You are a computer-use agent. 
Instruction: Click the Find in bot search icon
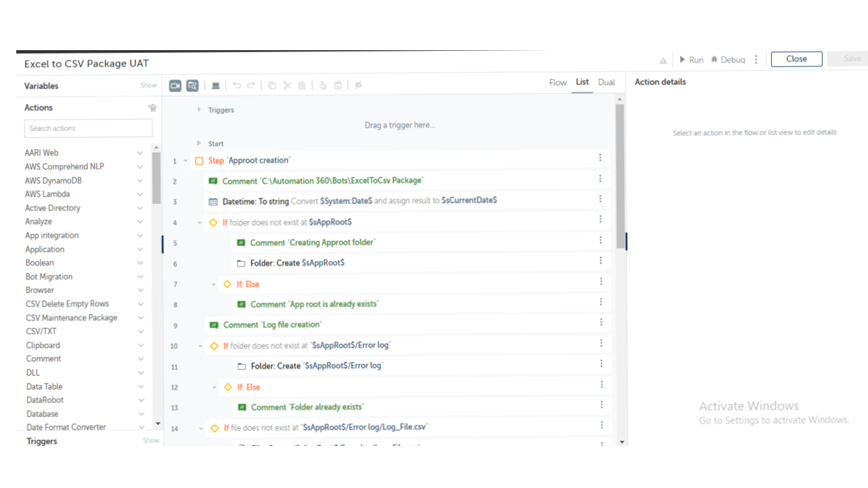click(x=193, y=85)
